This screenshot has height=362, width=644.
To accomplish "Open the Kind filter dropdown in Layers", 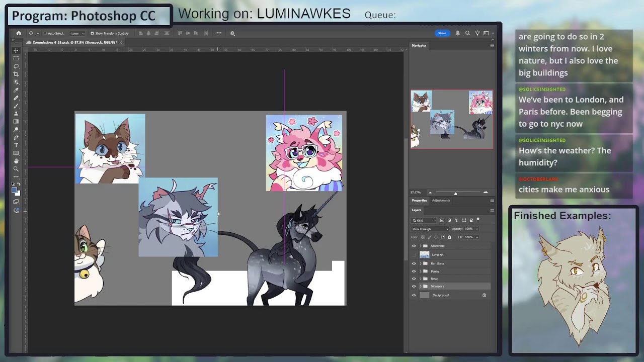I will [424, 220].
